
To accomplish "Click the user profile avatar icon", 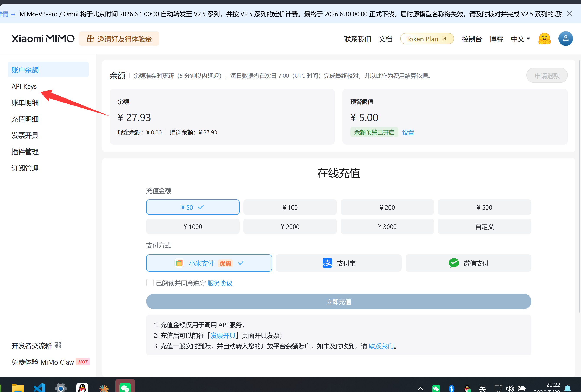I will (x=565, y=39).
